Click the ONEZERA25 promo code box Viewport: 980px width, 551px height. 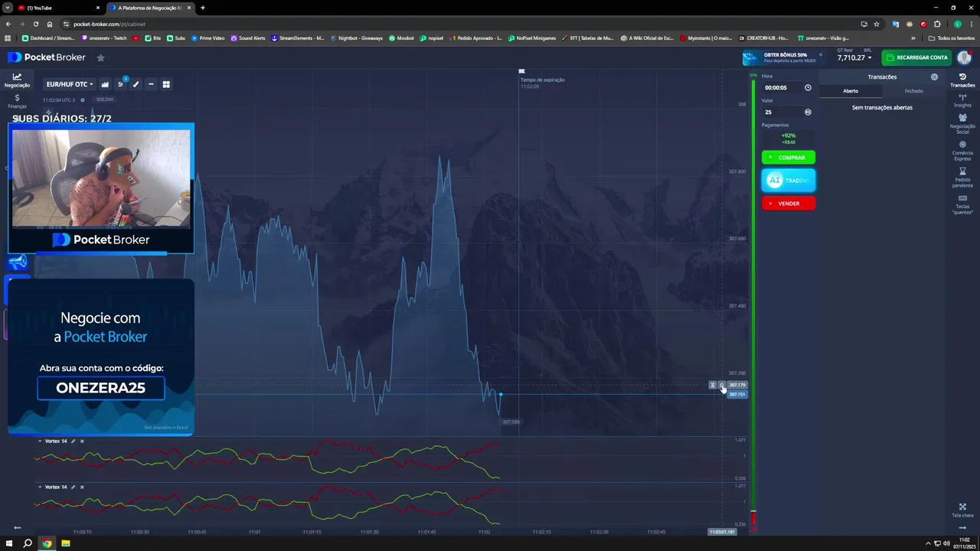[x=101, y=388]
